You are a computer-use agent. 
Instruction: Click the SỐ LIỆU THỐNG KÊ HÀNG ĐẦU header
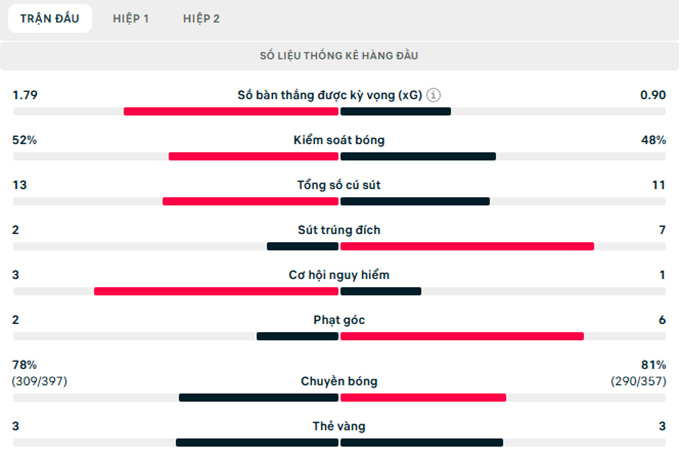340,55
